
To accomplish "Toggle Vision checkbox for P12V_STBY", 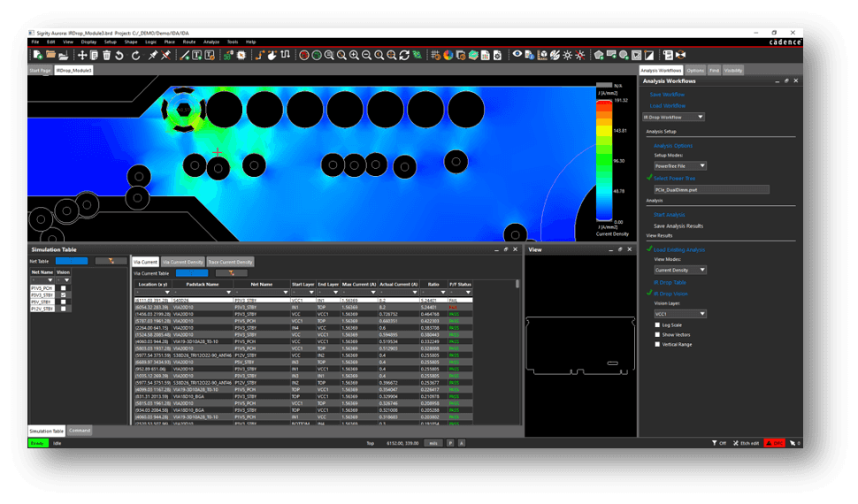I will [x=64, y=309].
